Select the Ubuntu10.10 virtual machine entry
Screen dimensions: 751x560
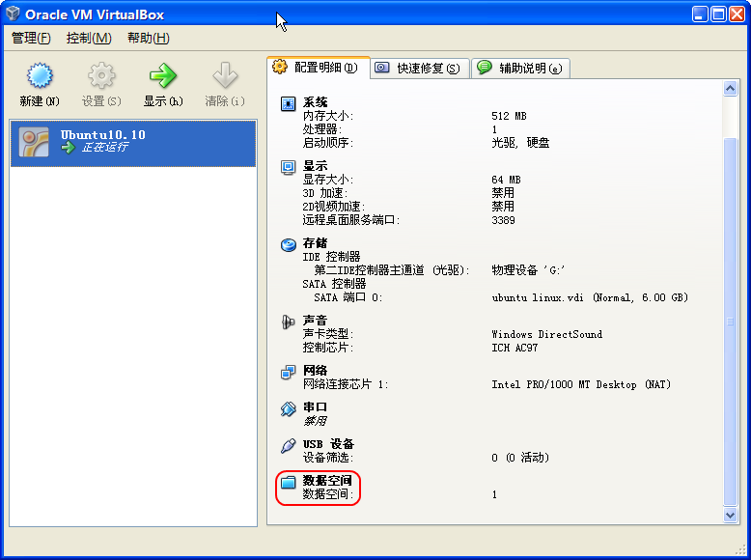click(133, 142)
